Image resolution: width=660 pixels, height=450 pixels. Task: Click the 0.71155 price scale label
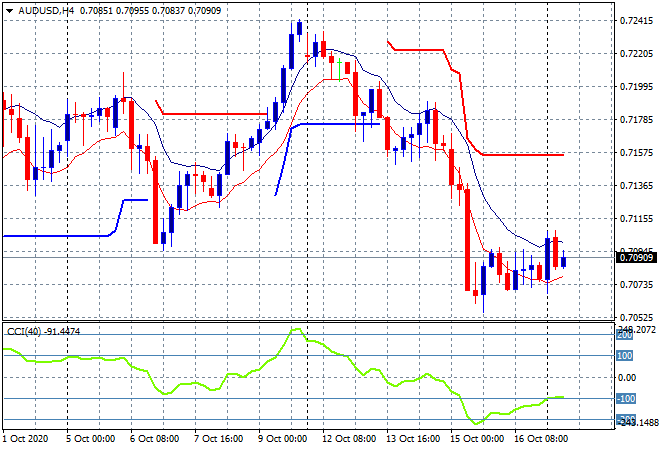636,218
